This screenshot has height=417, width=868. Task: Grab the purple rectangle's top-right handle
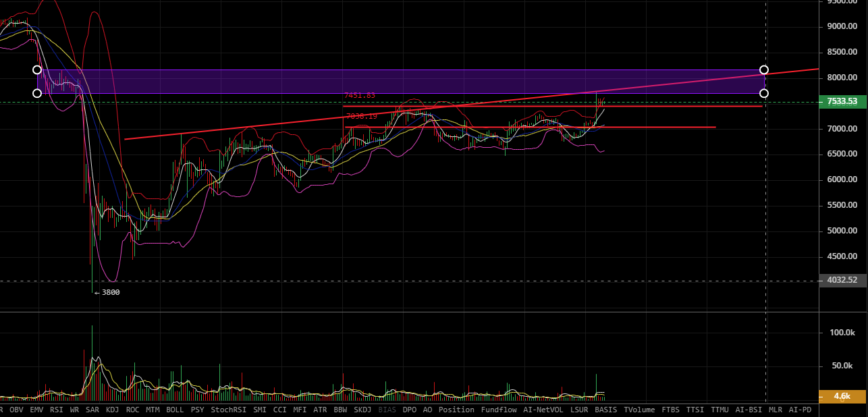(764, 69)
